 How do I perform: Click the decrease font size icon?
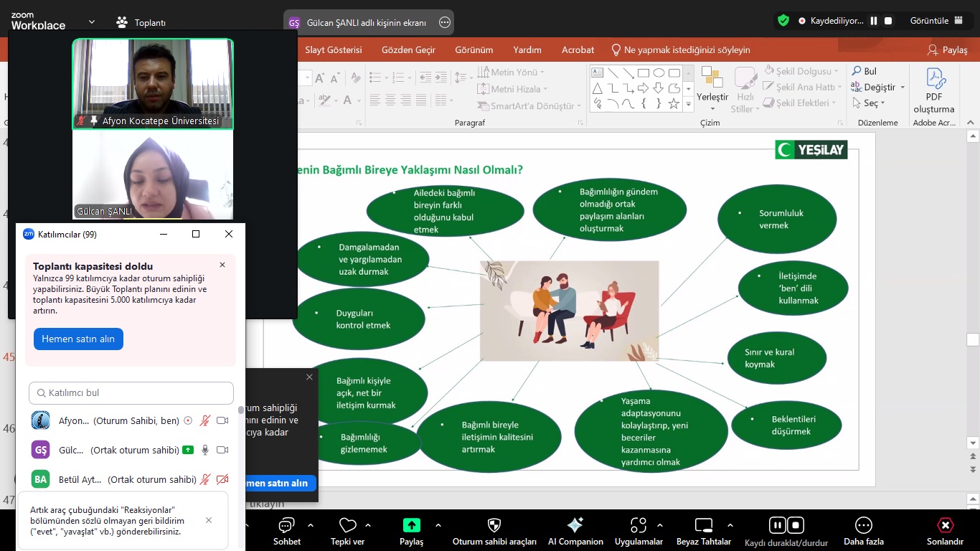pyautogui.click(x=336, y=77)
